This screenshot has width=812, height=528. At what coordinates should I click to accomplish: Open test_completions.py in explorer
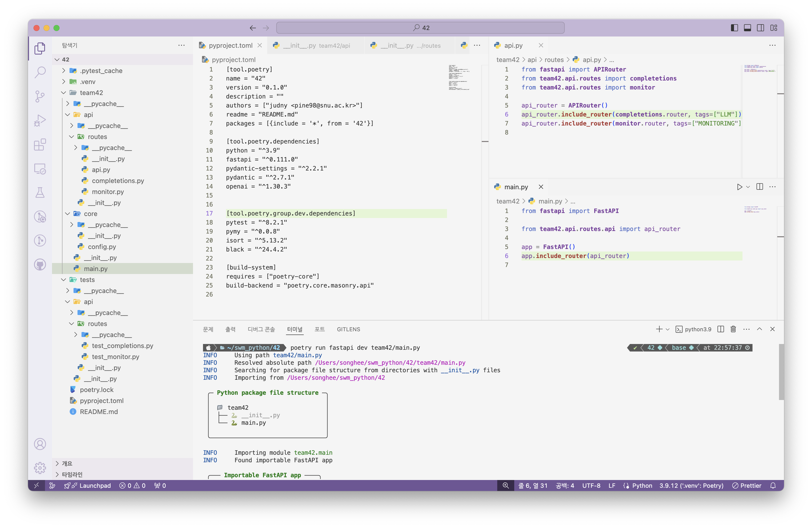coord(122,345)
